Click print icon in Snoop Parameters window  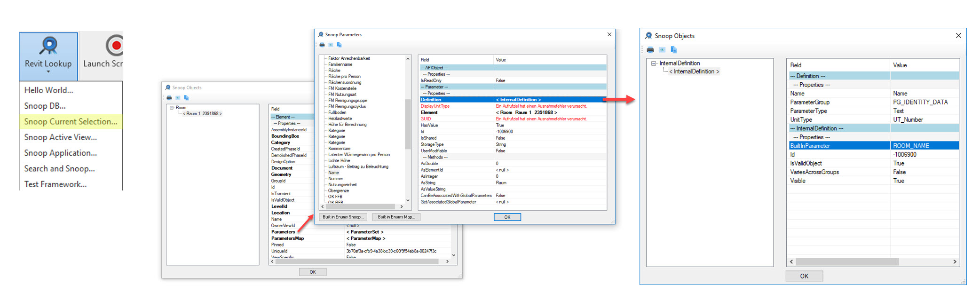[x=322, y=45]
